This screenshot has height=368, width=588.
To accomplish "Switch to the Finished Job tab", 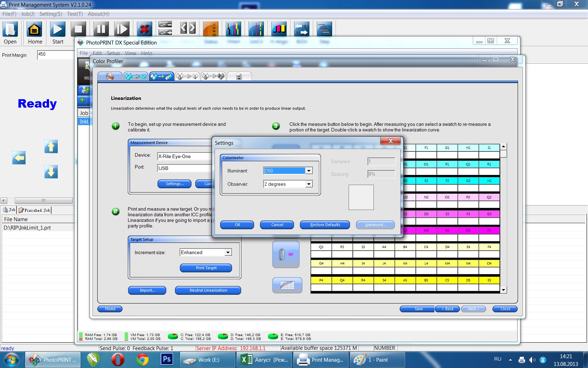I will (x=35, y=210).
